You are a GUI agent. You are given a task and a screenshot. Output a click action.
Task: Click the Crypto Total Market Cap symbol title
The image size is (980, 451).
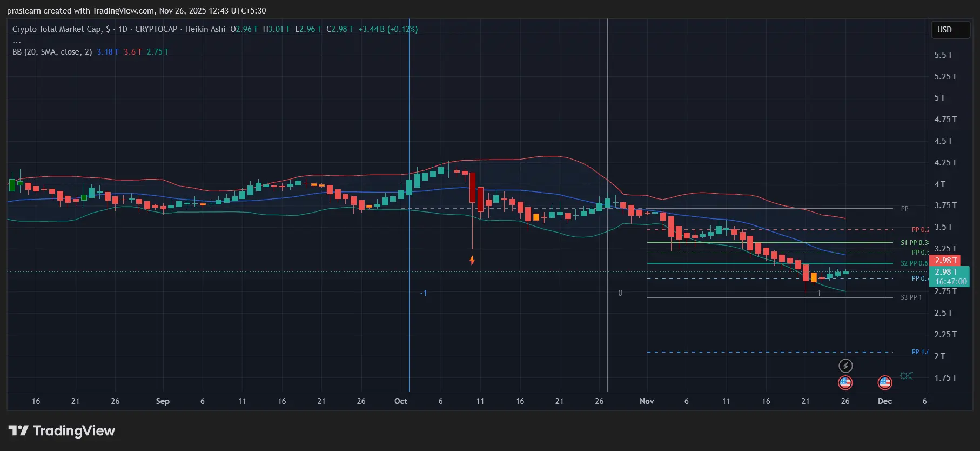[x=61, y=29]
